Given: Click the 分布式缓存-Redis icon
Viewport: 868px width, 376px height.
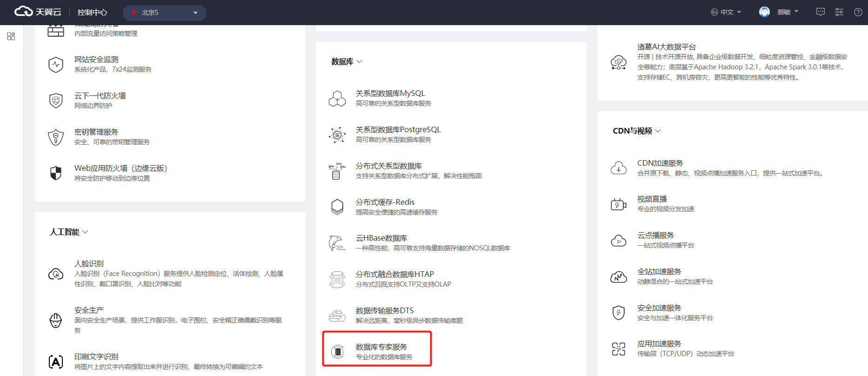Looking at the screenshot, I should coord(337,207).
